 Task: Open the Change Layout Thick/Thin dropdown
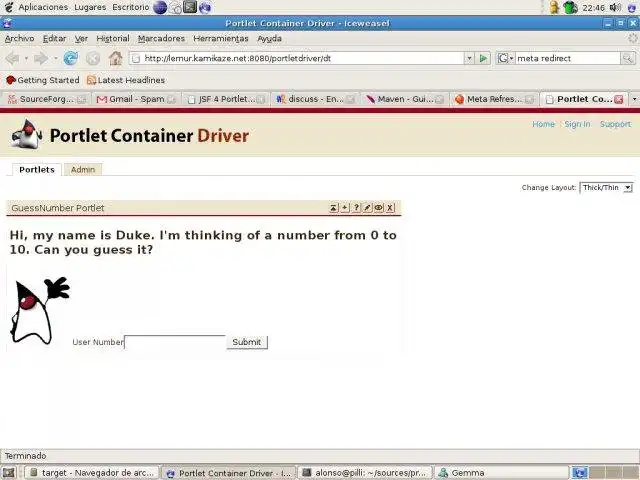tap(607, 187)
